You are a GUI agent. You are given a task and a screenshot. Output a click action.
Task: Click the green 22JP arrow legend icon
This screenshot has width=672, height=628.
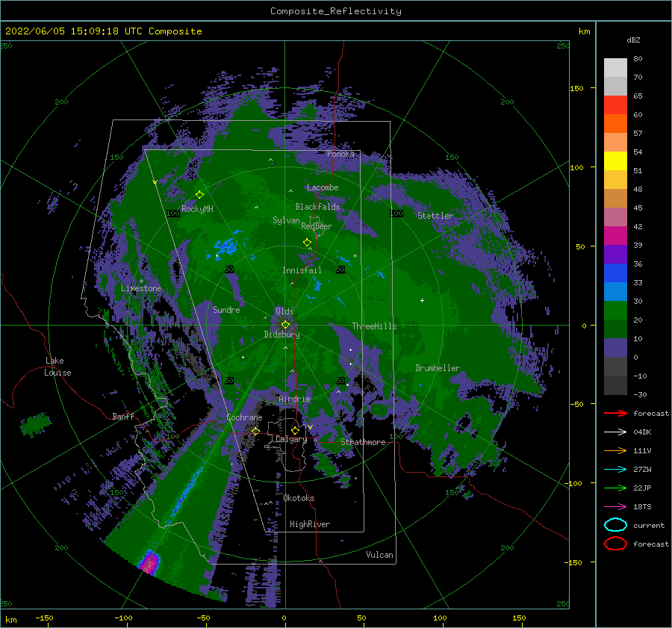[x=615, y=488]
